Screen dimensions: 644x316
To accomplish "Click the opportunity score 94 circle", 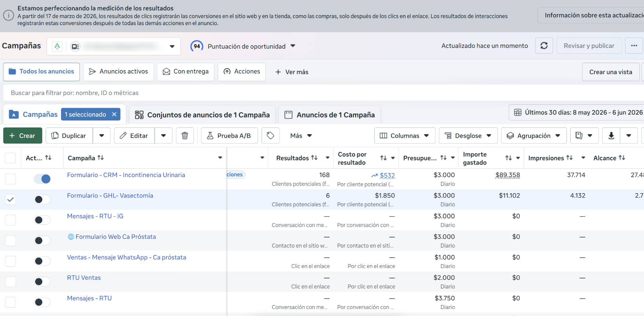I will 197,46.
